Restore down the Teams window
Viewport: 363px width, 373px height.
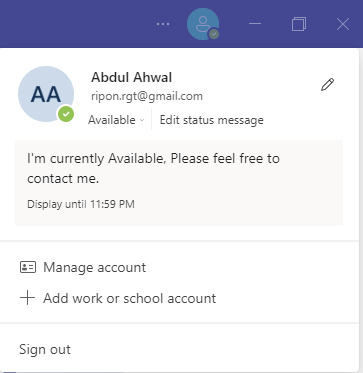click(299, 24)
